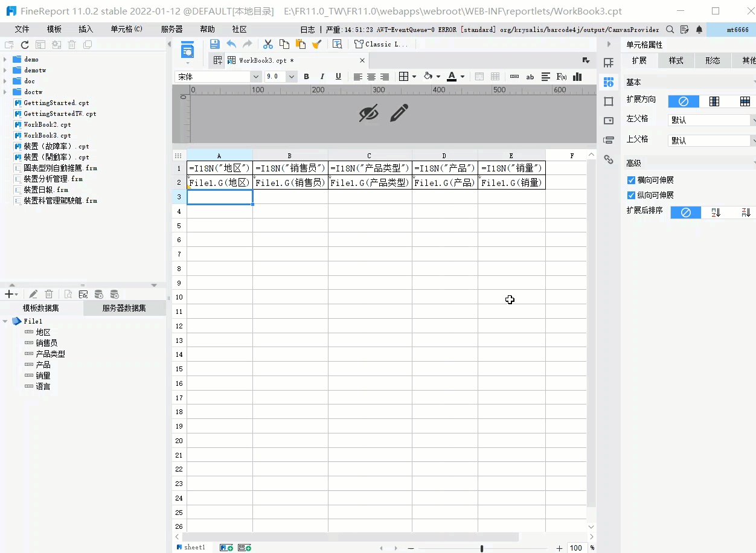Close the WorkBook3.cpt tab
This screenshot has height=553, width=756.
(x=362, y=60)
